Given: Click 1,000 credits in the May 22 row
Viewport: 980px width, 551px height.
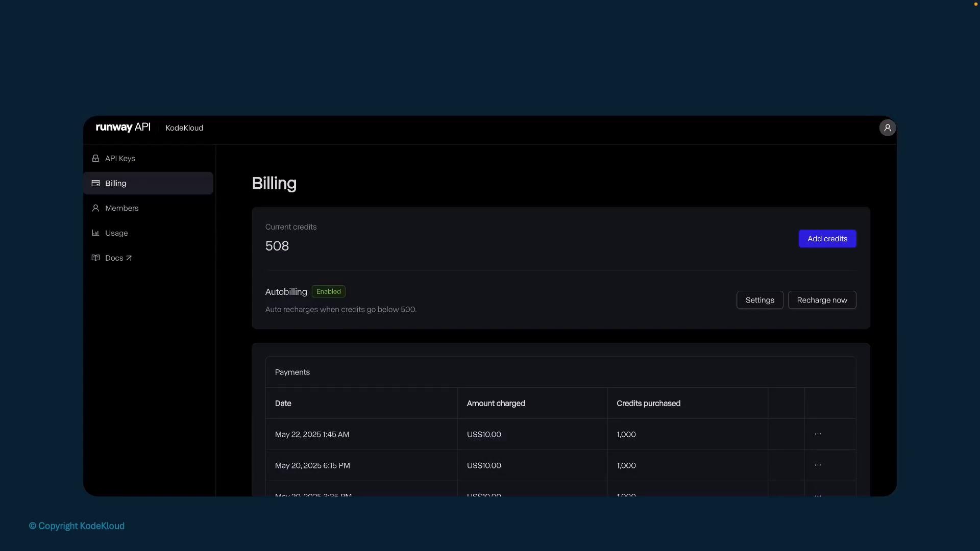Looking at the screenshot, I should pos(626,435).
